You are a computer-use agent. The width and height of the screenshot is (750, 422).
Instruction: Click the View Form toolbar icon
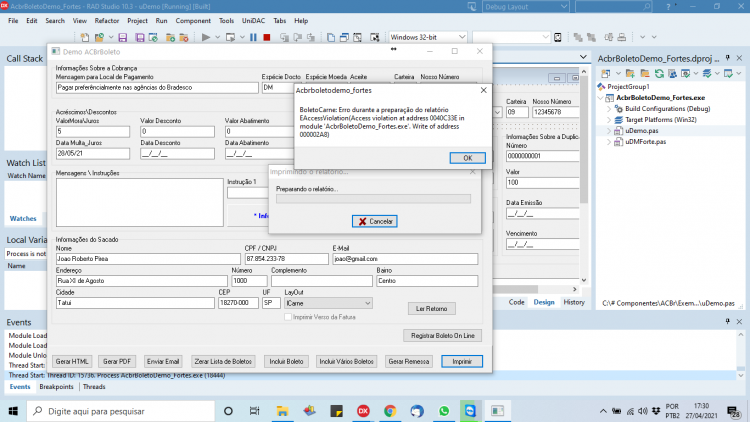click(344, 37)
